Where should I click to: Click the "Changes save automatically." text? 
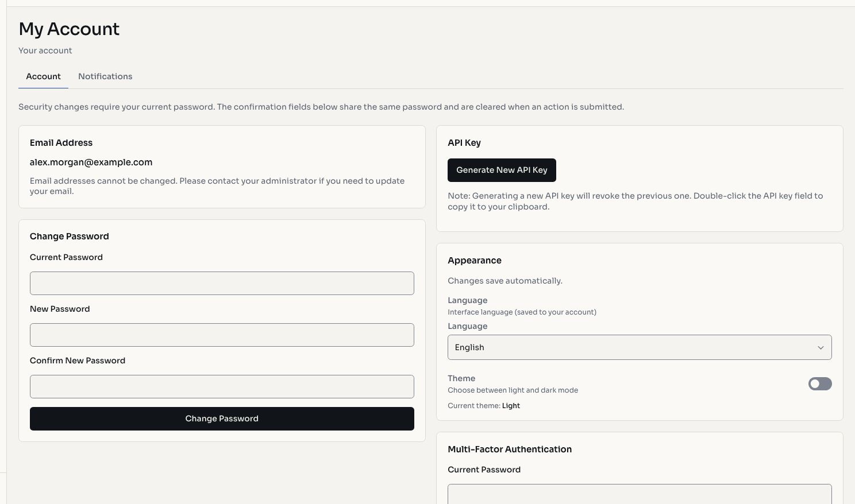click(x=505, y=281)
